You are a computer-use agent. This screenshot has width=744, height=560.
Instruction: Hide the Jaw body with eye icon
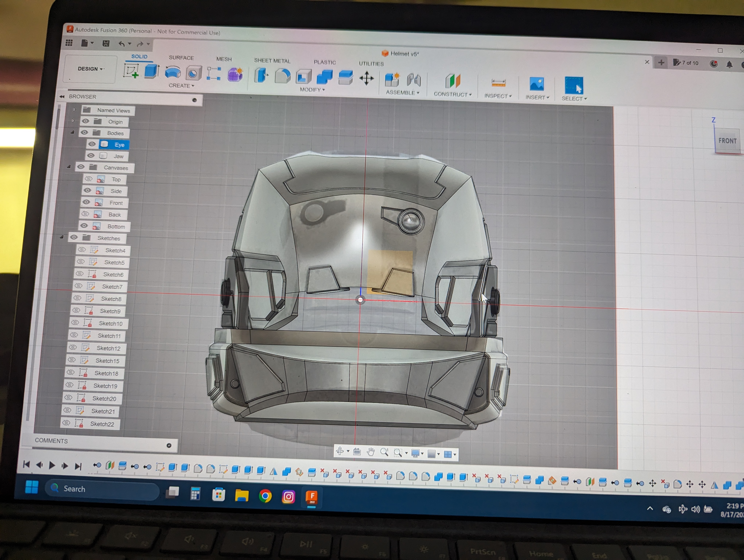click(x=91, y=156)
